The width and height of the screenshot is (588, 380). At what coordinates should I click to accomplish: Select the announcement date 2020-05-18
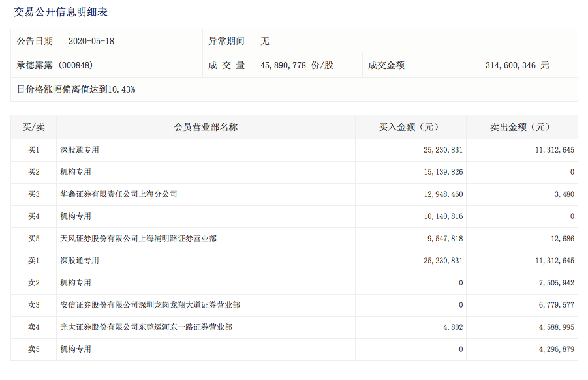click(91, 41)
